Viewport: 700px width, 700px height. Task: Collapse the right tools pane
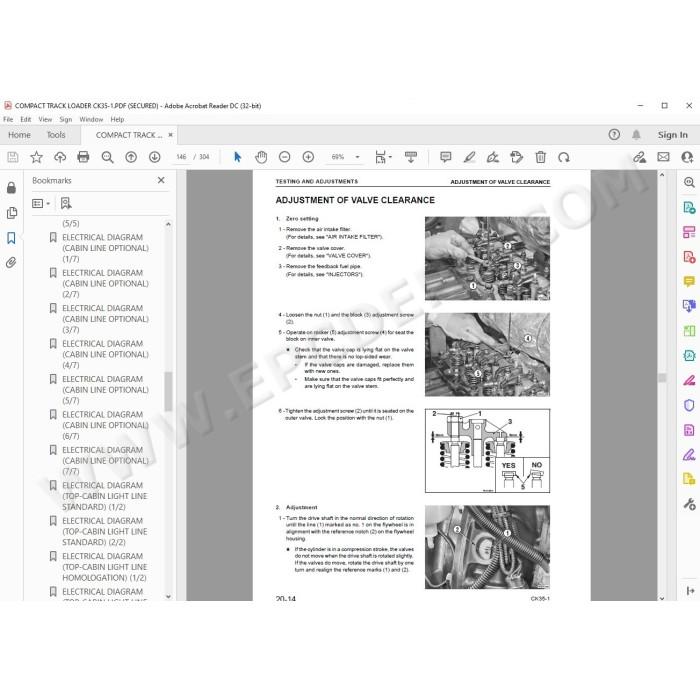coord(690,591)
